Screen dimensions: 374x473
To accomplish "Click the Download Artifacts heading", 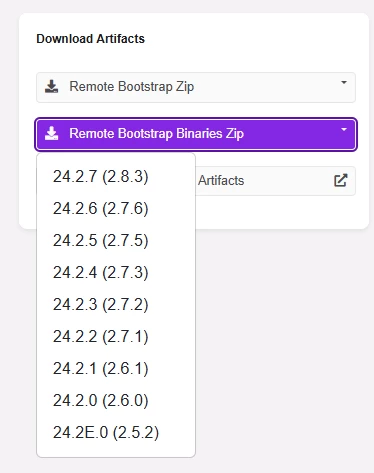I will (90, 39).
